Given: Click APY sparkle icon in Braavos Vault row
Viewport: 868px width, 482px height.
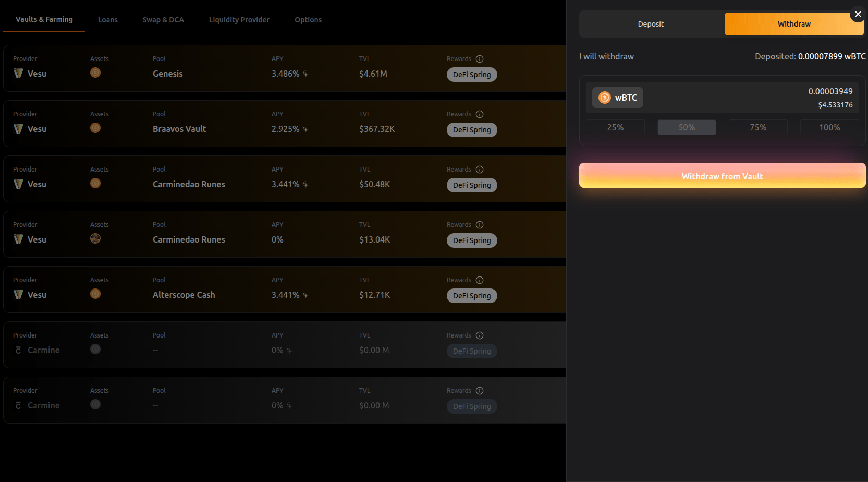Looking at the screenshot, I should pyautogui.click(x=305, y=129).
